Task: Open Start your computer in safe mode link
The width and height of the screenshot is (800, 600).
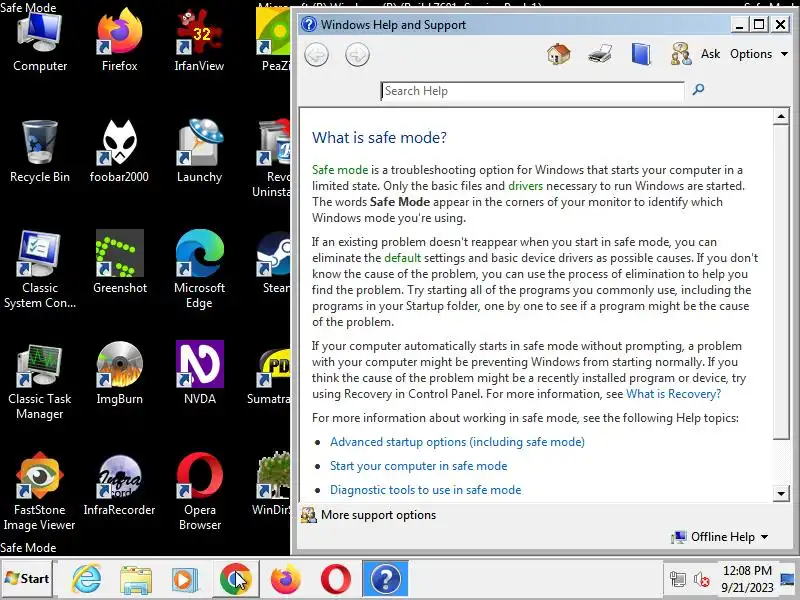Action: pyautogui.click(x=418, y=466)
